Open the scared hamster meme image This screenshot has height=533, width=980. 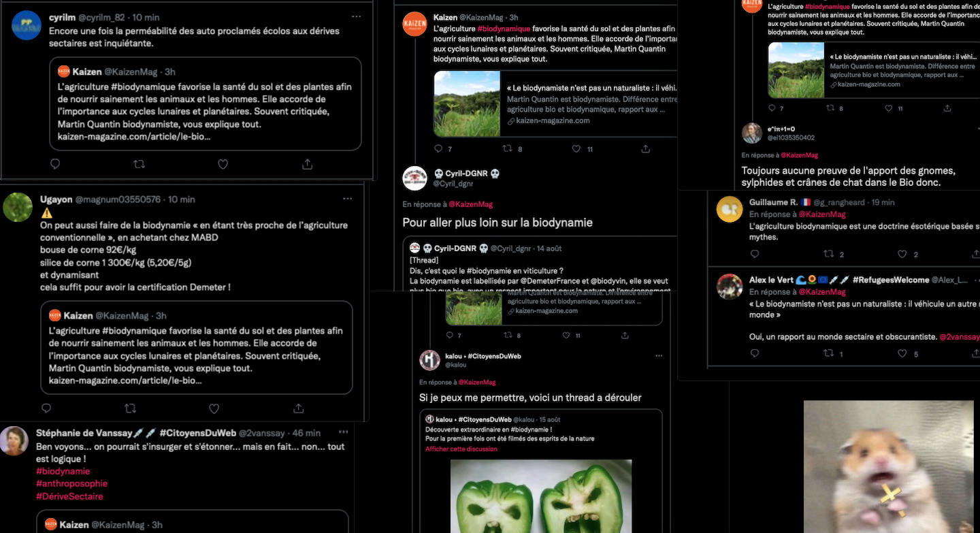pos(888,466)
